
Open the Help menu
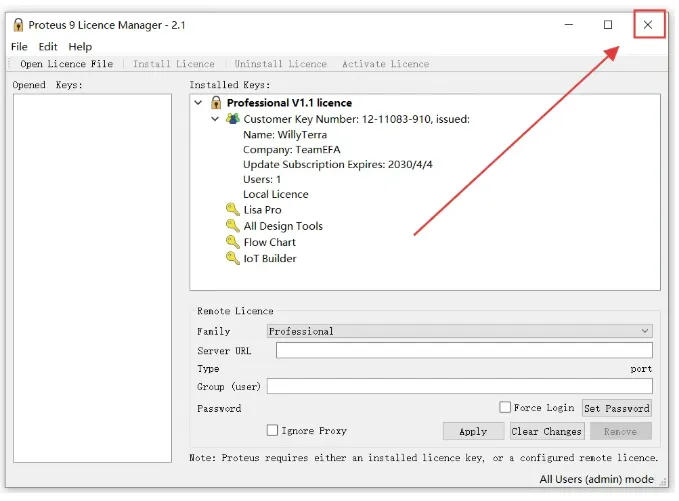pos(80,47)
